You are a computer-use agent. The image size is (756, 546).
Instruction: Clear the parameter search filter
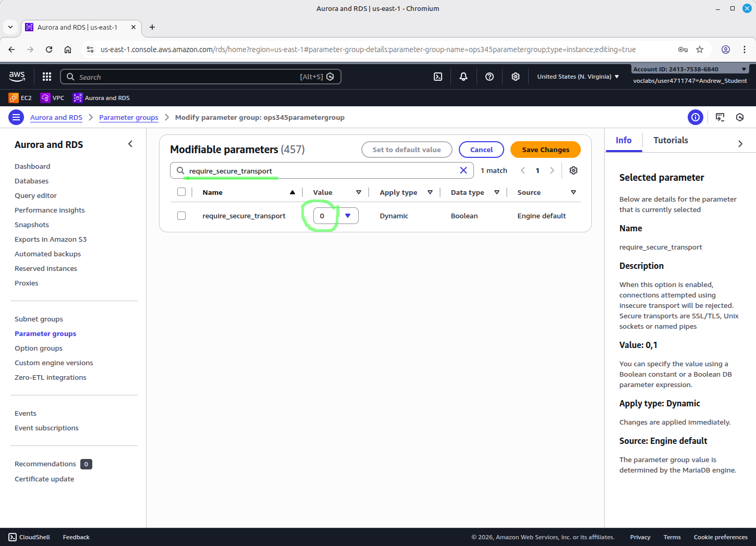pyautogui.click(x=463, y=170)
